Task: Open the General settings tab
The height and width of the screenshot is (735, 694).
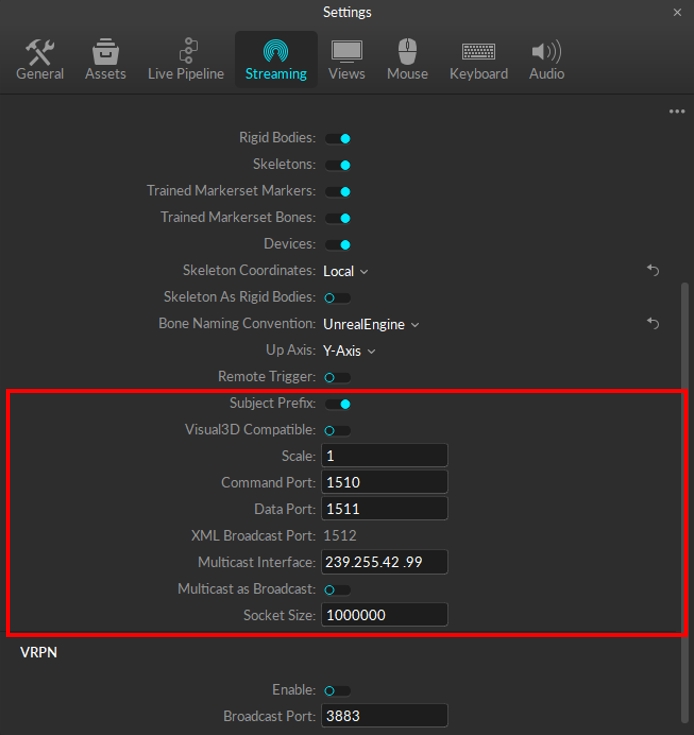Action: pos(40,60)
